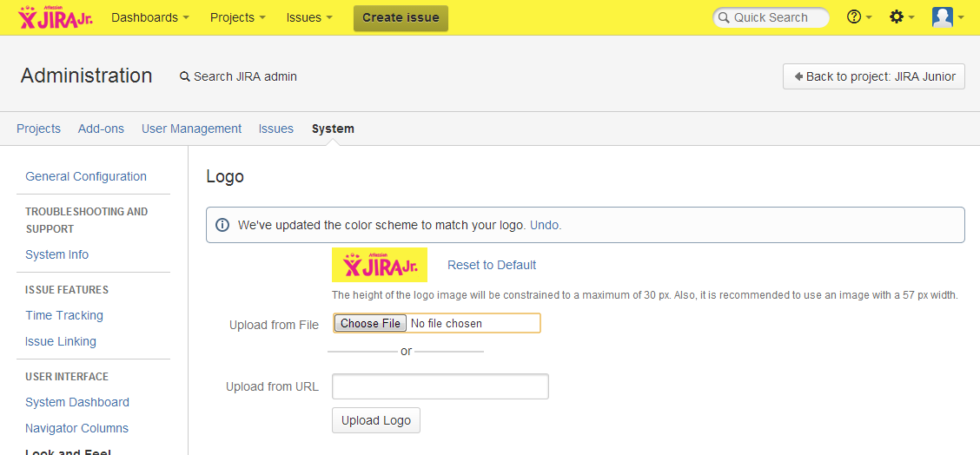Open Navigator Columns settings
Screen dimensions: 980x455
(x=76, y=428)
